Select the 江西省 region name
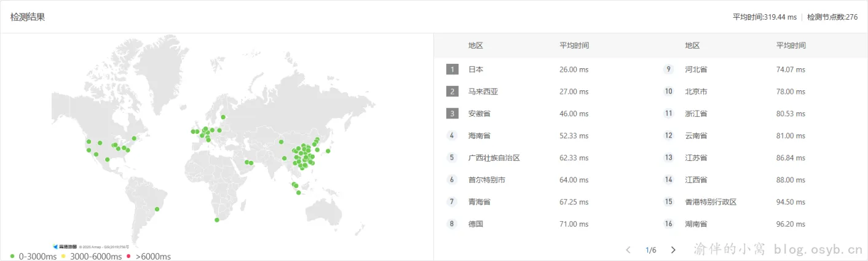 (696, 180)
